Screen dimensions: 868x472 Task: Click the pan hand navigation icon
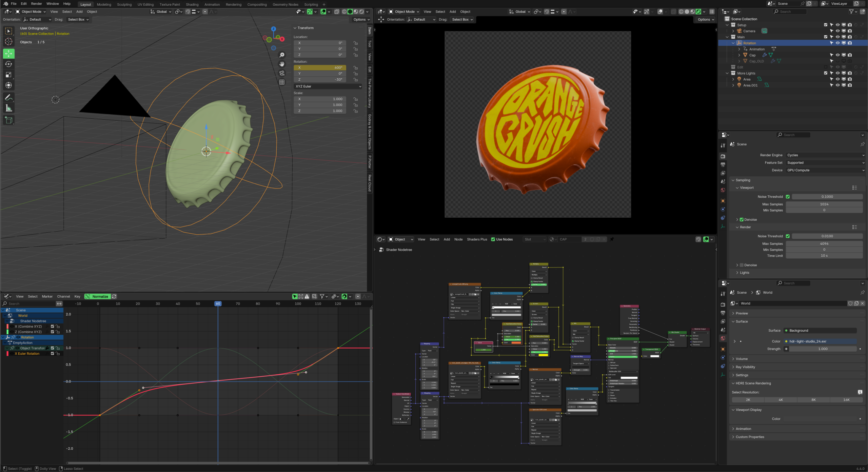click(x=282, y=64)
